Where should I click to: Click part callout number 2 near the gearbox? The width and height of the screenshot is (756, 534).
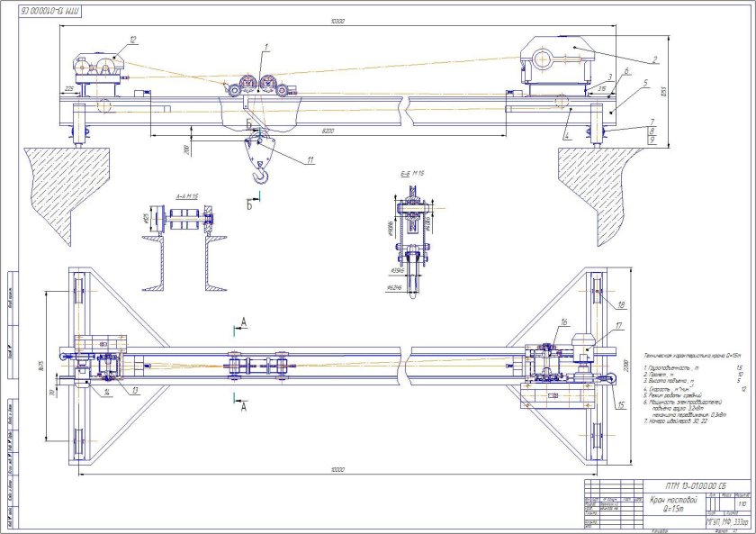[x=655, y=59]
